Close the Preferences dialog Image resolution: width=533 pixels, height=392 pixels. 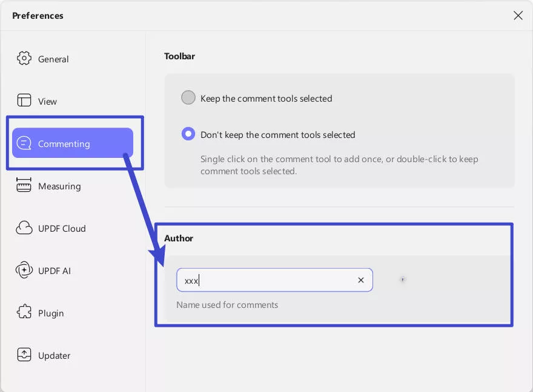518,16
